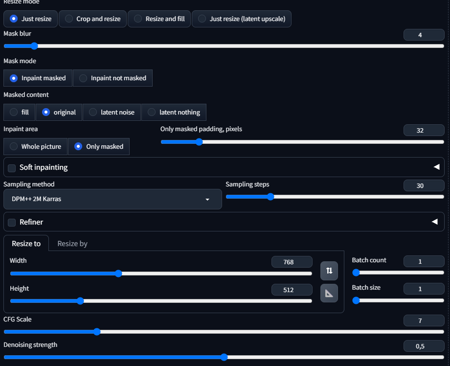Choose latent nothing masked content
The height and width of the screenshot is (366, 450).
click(174, 112)
